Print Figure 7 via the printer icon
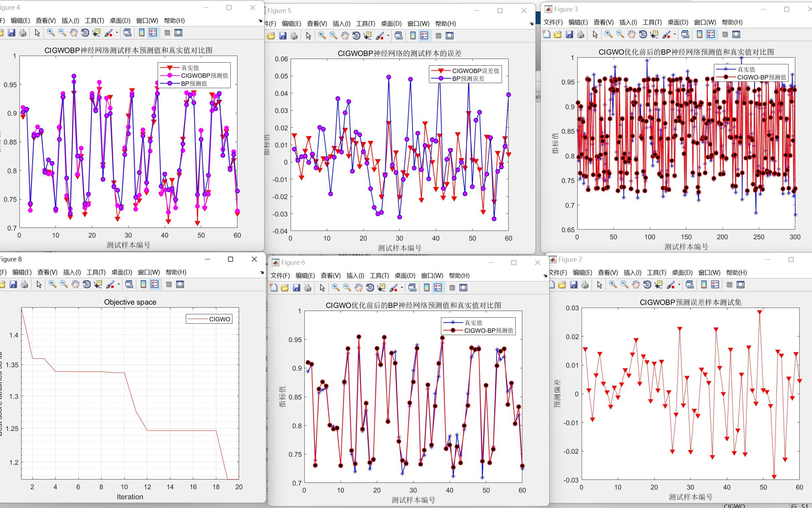The width and height of the screenshot is (812, 508). (x=585, y=285)
